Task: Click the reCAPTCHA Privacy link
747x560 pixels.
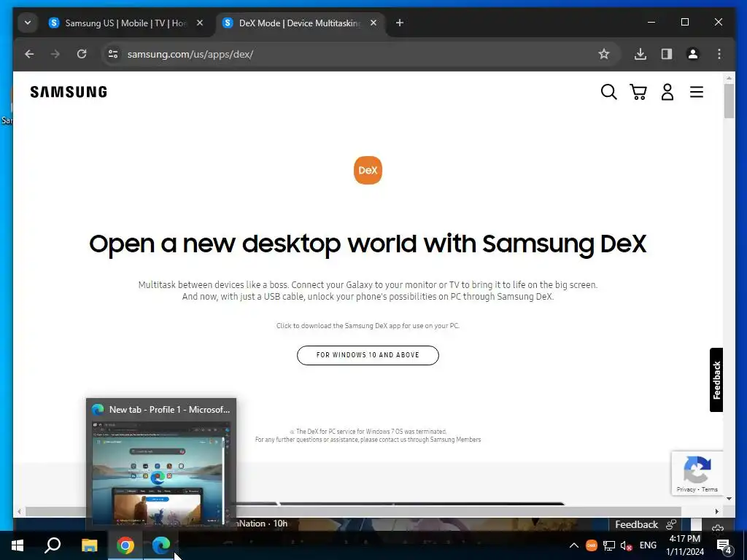Action: tap(686, 489)
